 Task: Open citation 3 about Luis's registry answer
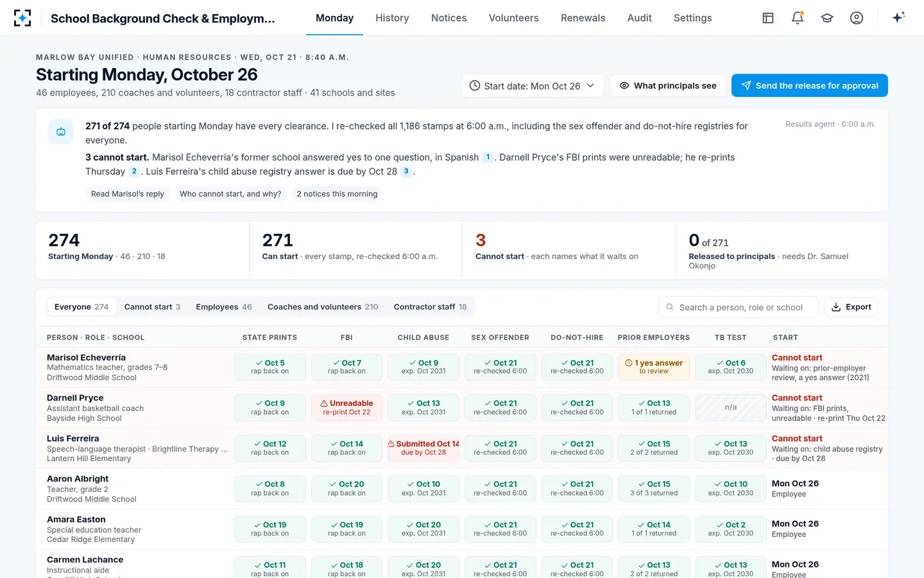pyautogui.click(x=406, y=171)
